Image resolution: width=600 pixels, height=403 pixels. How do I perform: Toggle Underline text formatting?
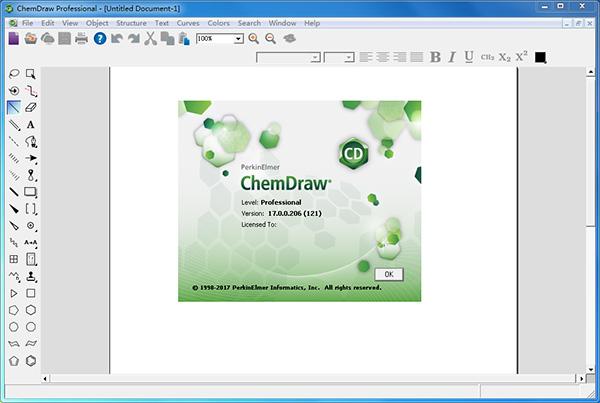tap(469, 57)
